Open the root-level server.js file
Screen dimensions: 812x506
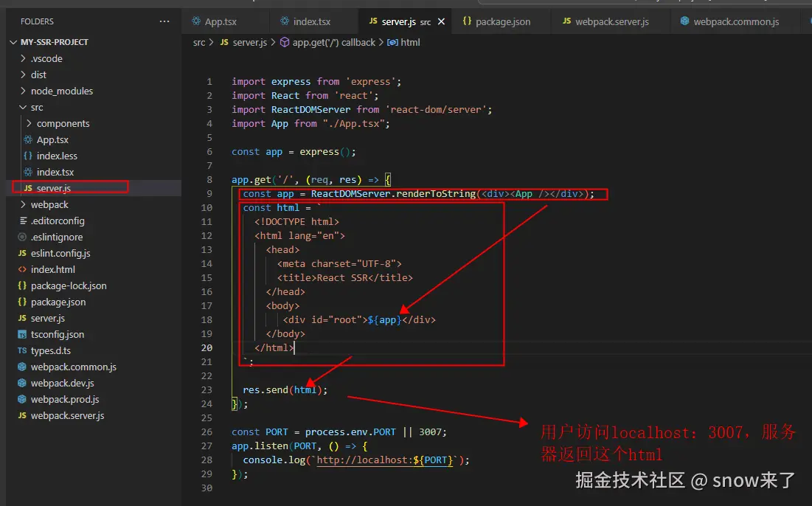tap(48, 318)
